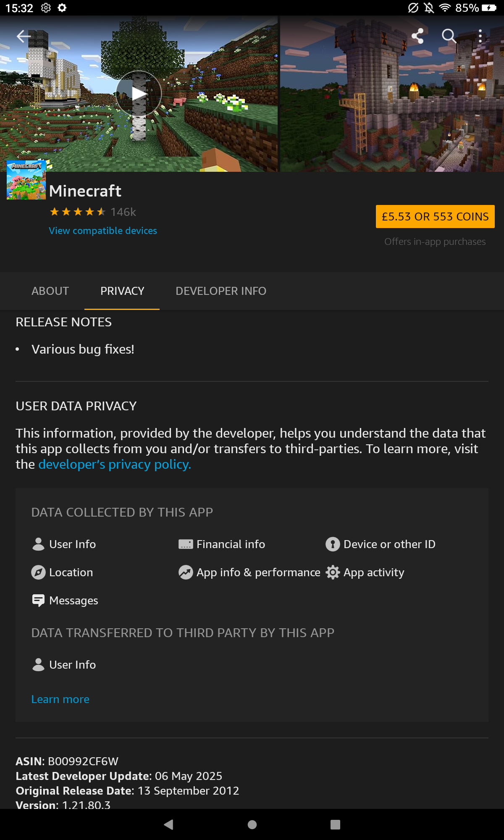Screen dimensions: 504x840
Task: Tap the Minecraft app icon thumbnail
Action: tap(26, 180)
